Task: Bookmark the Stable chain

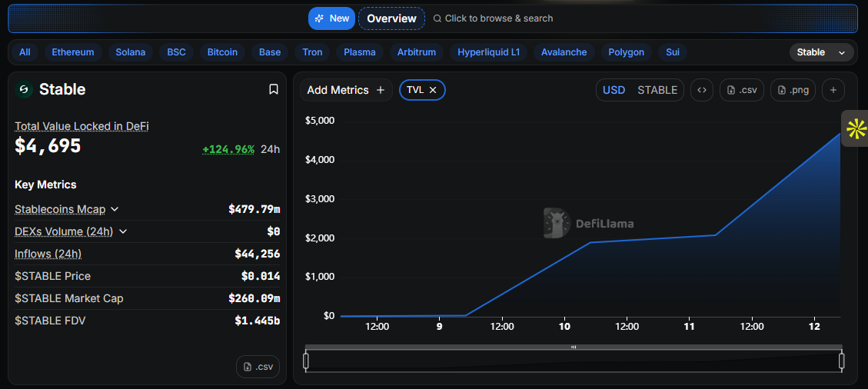Action: 273,90
